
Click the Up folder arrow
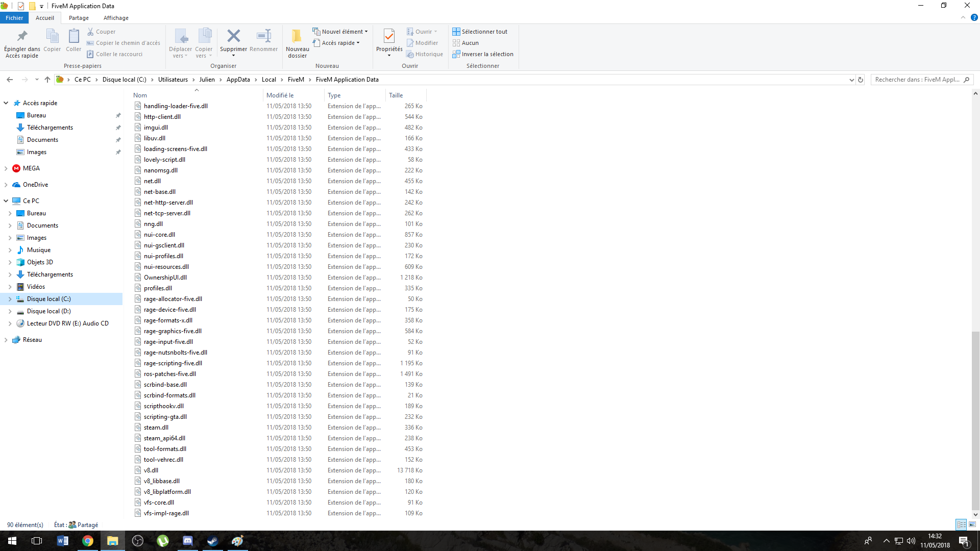[47, 80]
